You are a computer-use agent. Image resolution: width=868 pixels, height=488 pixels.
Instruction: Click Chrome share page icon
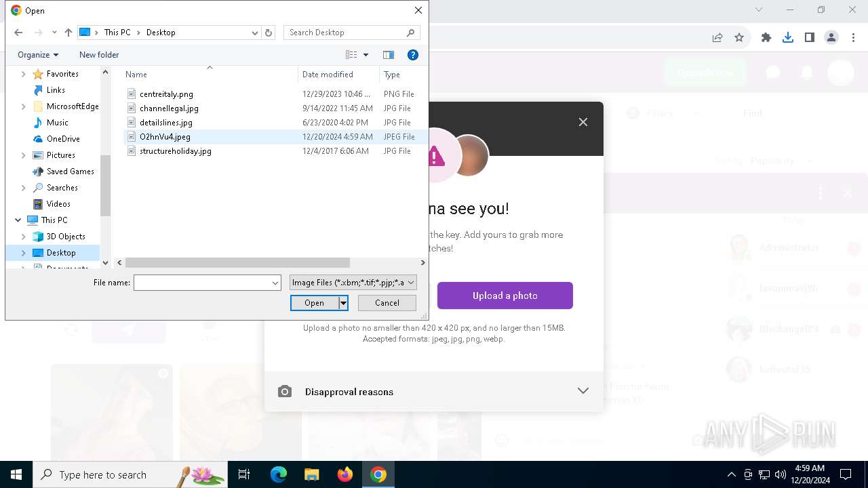pyautogui.click(x=717, y=38)
